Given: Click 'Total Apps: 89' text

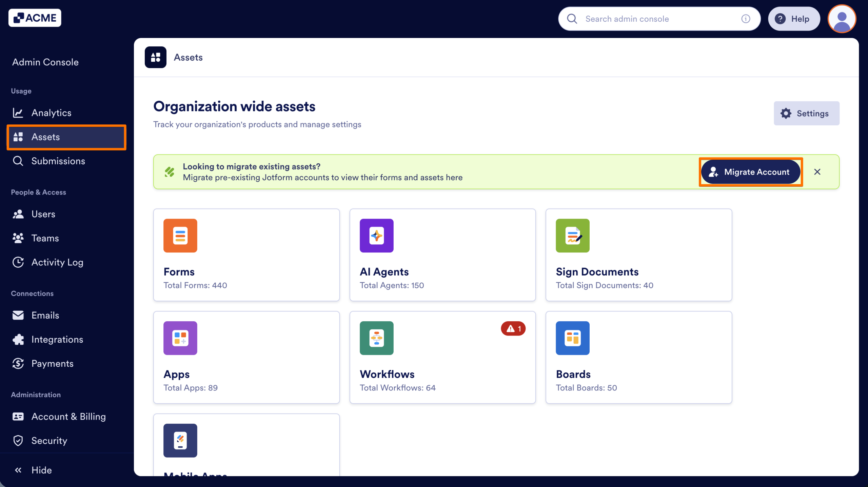Looking at the screenshot, I should (x=191, y=388).
